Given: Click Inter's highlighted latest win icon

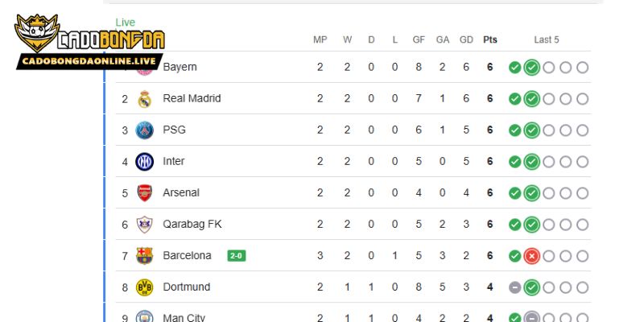Looking at the screenshot, I should (x=531, y=162).
